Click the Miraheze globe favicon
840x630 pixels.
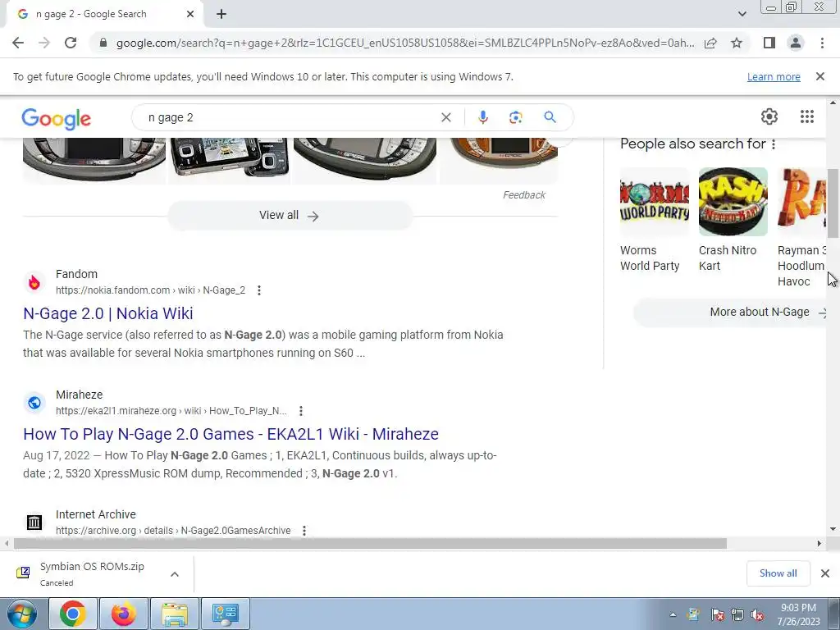(x=34, y=403)
